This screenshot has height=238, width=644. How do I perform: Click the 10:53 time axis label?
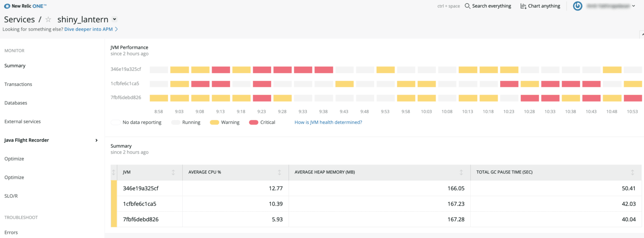coord(633,112)
